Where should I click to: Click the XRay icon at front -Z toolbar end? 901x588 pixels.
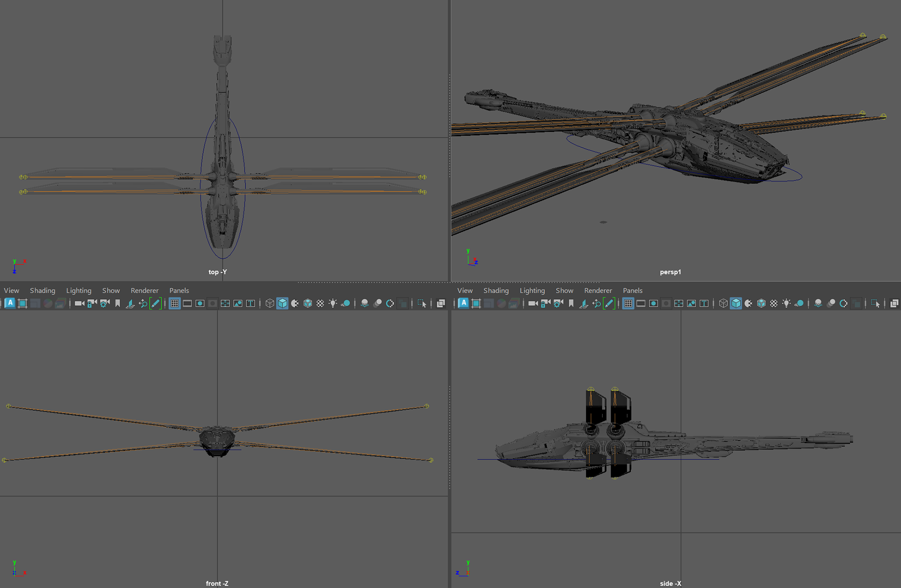tap(441, 303)
